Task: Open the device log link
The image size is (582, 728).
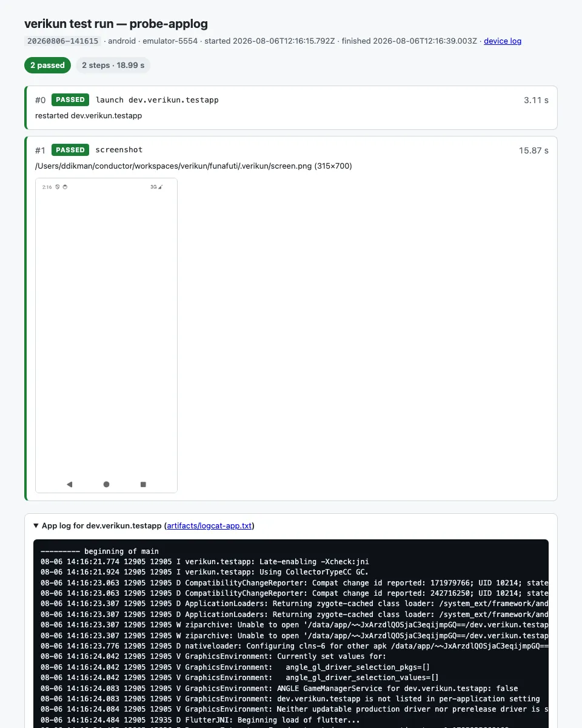Action: (x=503, y=41)
